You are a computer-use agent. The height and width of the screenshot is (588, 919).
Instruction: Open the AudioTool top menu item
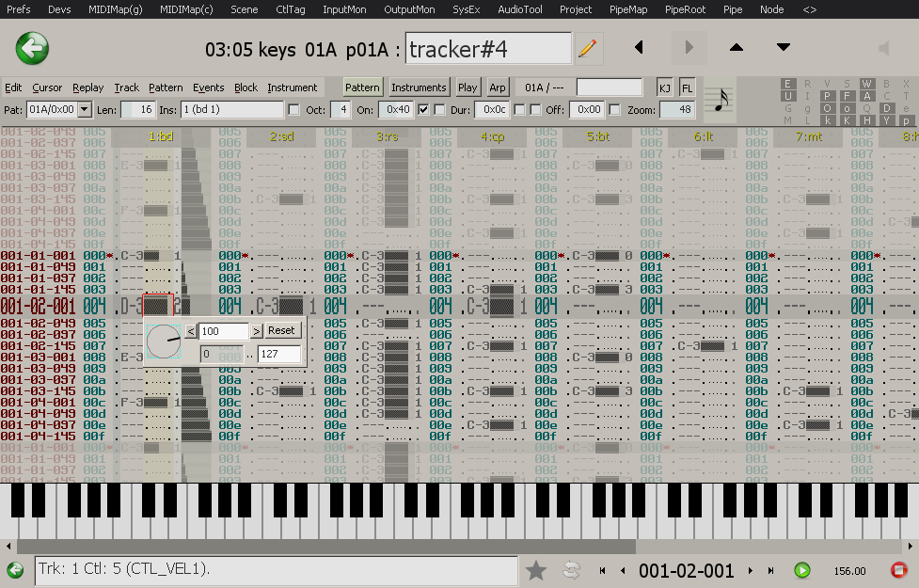(x=519, y=9)
